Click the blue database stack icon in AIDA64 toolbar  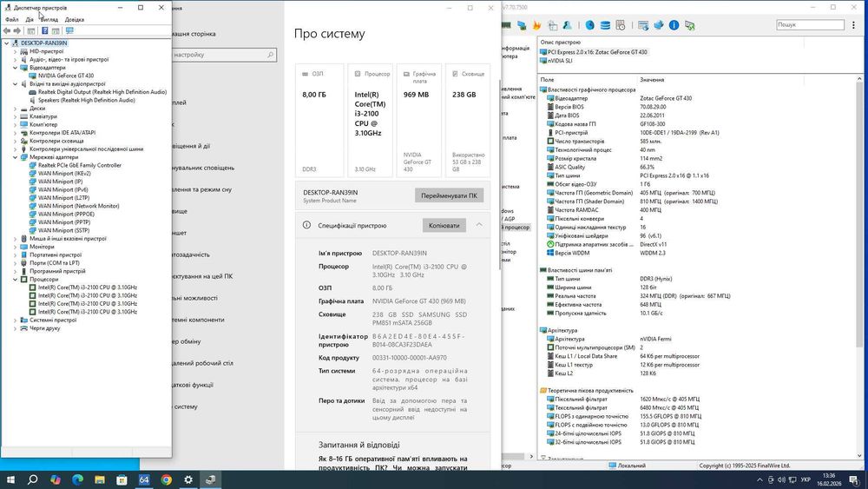605,25
